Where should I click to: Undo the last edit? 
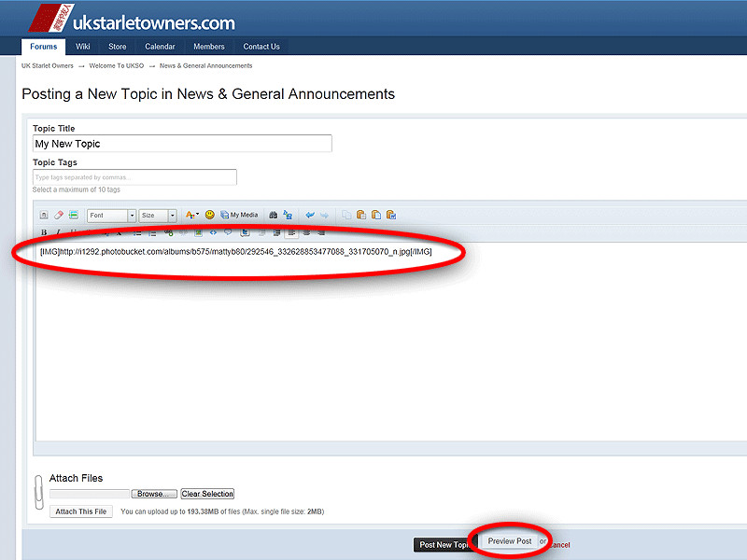pos(310,216)
